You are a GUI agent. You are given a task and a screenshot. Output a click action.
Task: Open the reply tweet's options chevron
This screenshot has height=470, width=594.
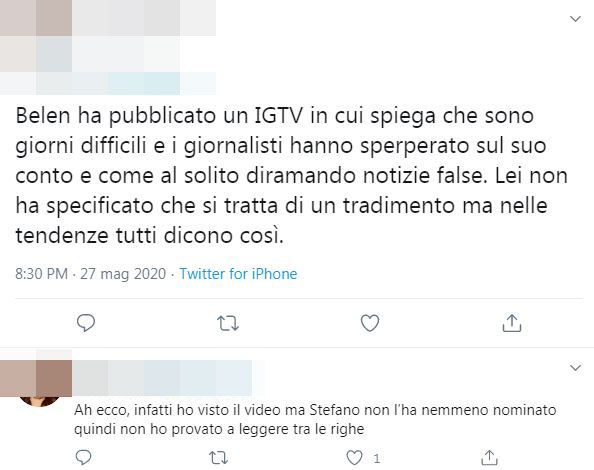click(575, 367)
